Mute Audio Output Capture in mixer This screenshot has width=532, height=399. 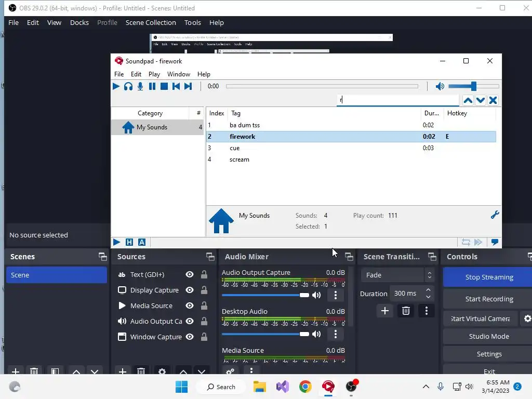click(x=316, y=295)
